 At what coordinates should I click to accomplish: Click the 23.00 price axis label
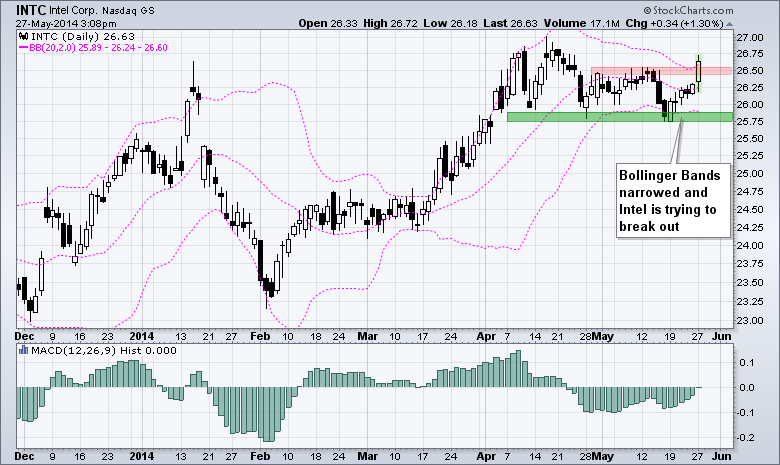point(749,320)
